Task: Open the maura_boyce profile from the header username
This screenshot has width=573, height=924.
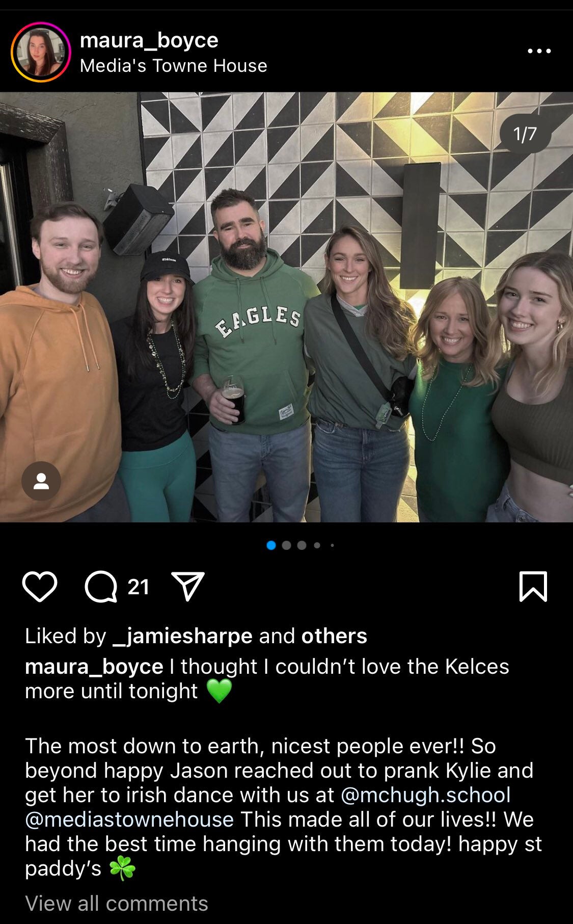Action: pos(149,40)
